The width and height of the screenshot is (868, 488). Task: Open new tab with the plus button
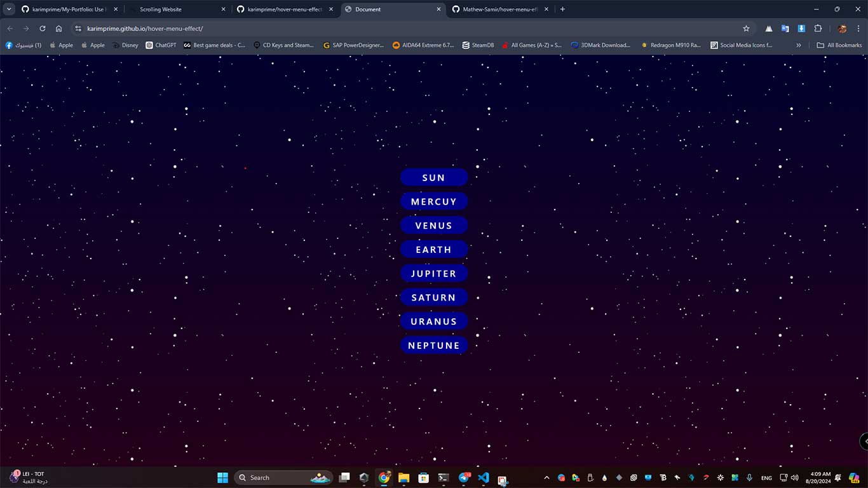coord(562,10)
